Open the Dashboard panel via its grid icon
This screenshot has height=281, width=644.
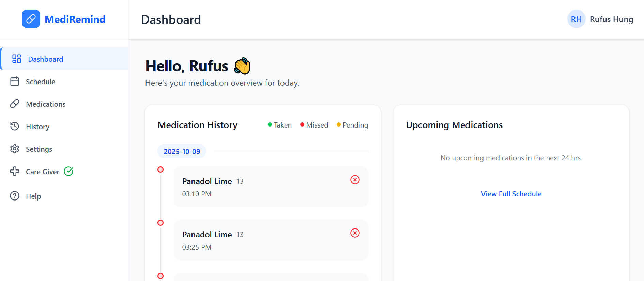16,59
